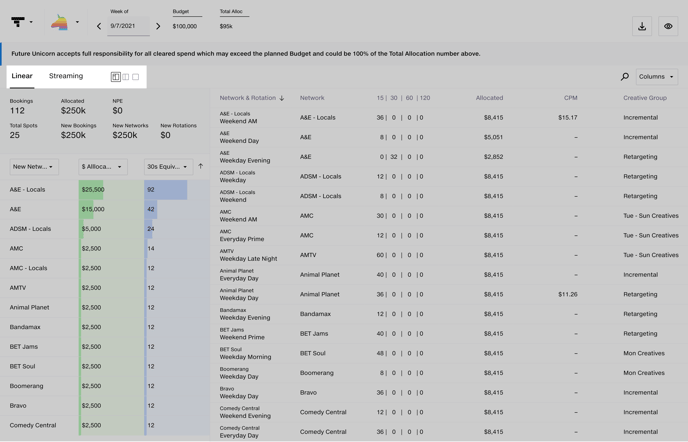Open the Tatari logo menu

click(x=18, y=22)
